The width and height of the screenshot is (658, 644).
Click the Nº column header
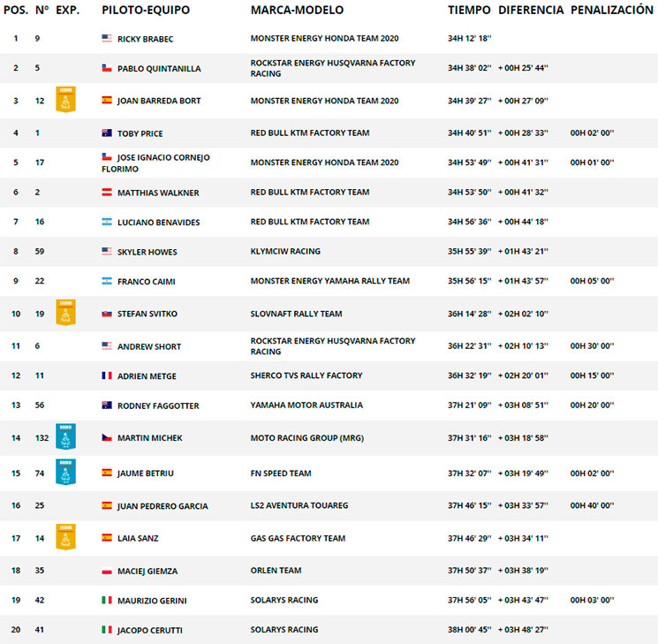tap(42, 10)
